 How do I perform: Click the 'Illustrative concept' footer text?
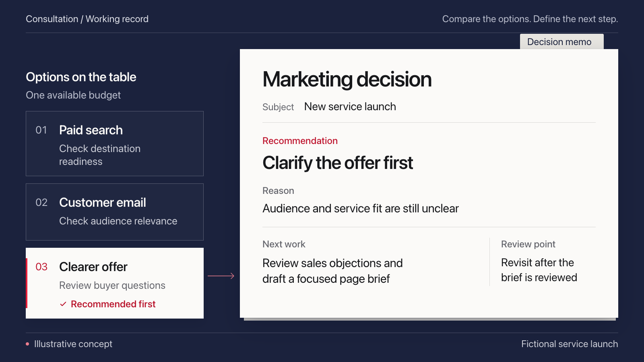73,344
